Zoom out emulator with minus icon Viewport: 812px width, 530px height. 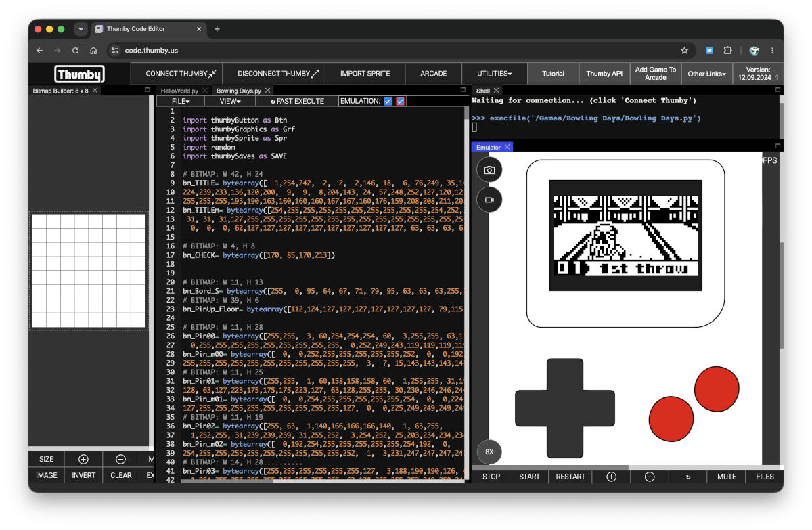(x=650, y=477)
